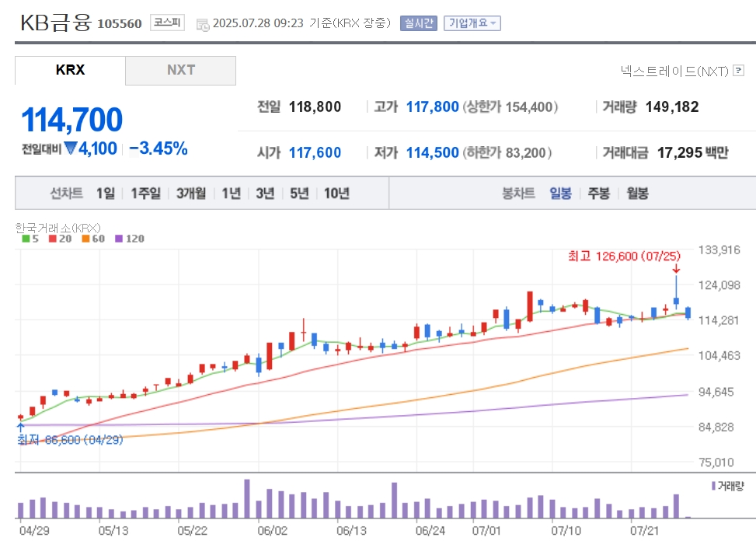
Task: Click the orange 60-day moving average swatch
Action: pos(85,239)
